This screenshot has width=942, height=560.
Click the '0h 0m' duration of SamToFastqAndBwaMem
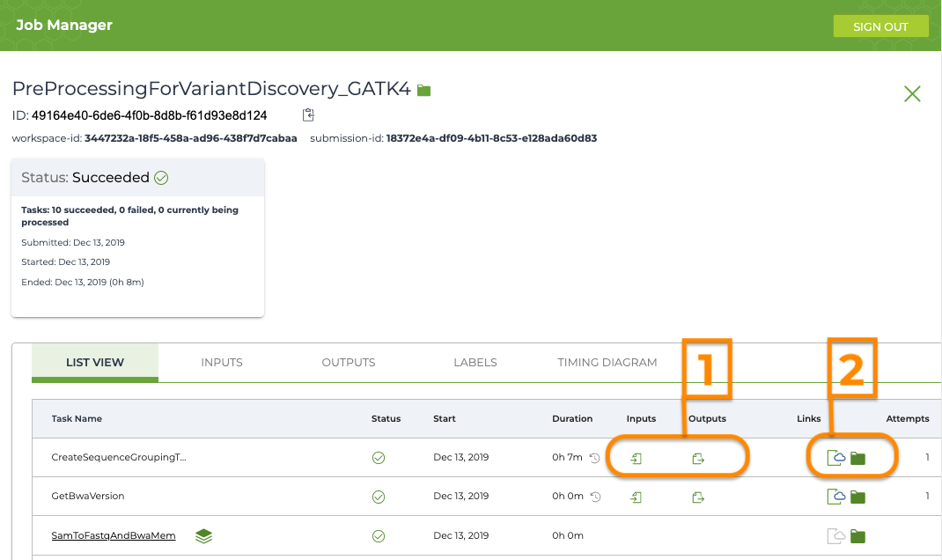[x=568, y=535]
